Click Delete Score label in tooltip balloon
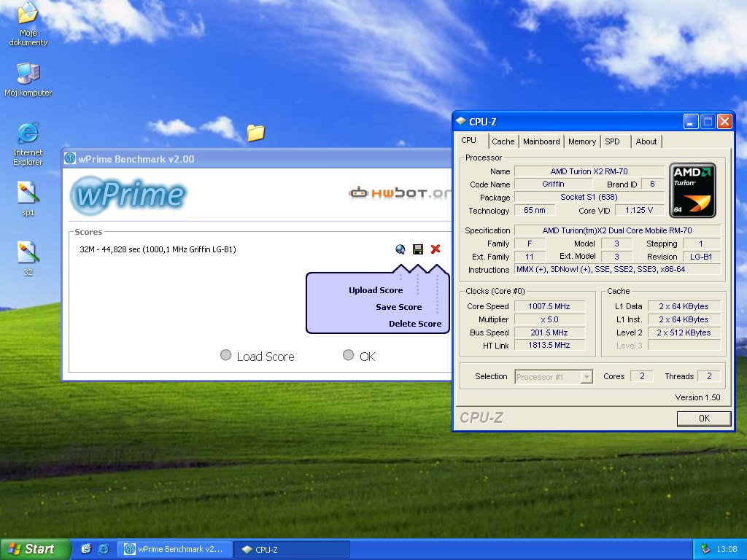Screen dimensions: 747x560 pyautogui.click(x=415, y=323)
